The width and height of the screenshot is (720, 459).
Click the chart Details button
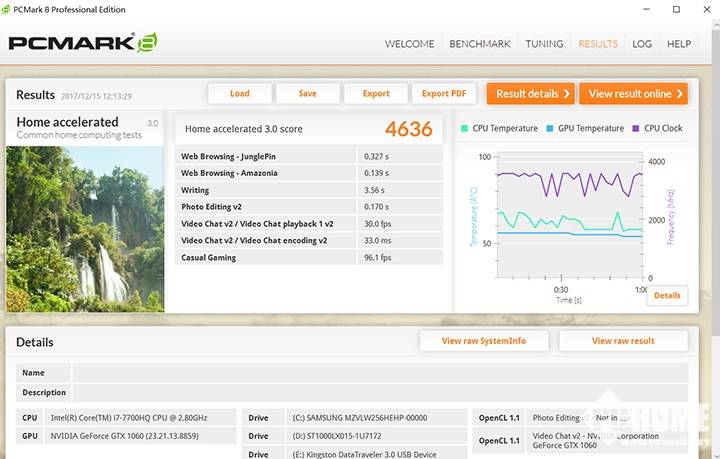(x=667, y=296)
